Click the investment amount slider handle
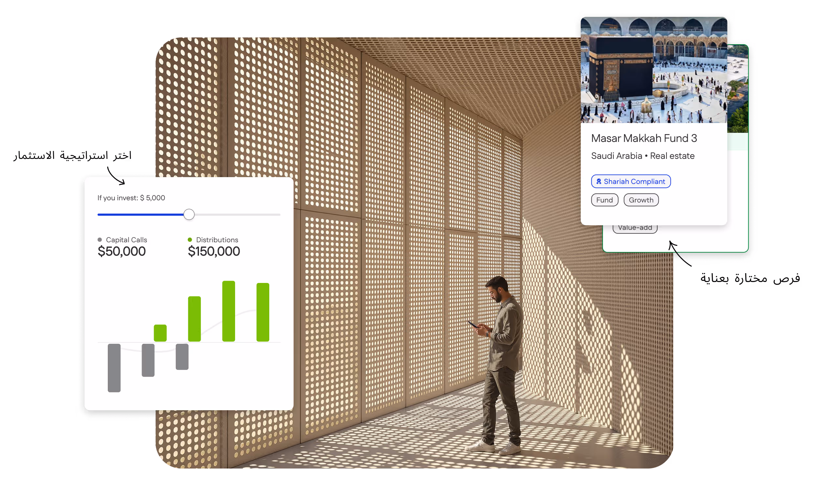Screen dimensions: 829x504 (189, 214)
